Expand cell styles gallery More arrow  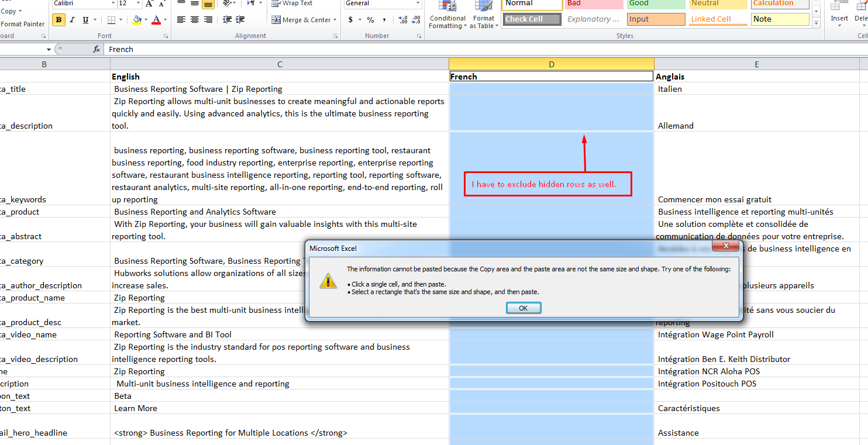(816, 22)
